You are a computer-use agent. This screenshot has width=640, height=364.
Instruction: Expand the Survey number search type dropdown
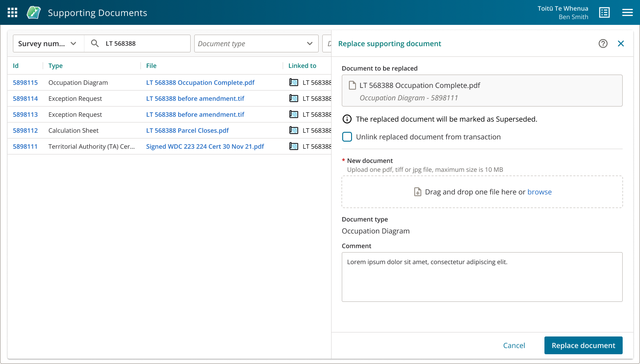tap(48, 44)
